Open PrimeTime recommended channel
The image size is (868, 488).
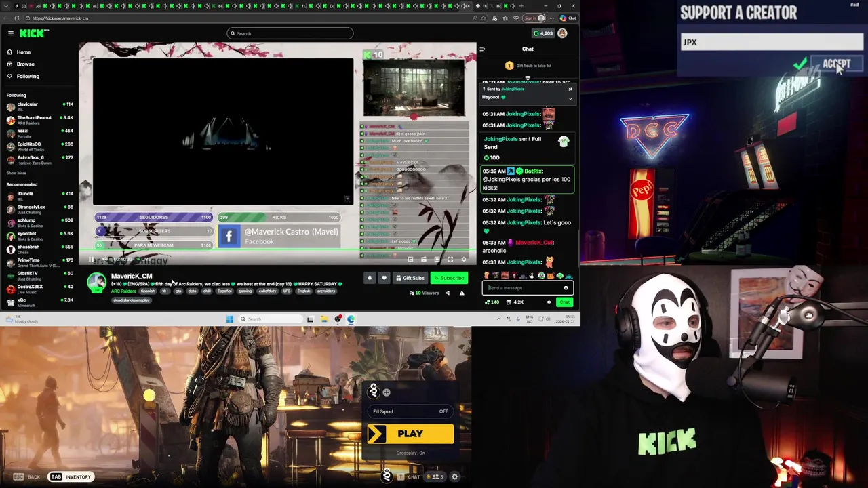click(39, 262)
